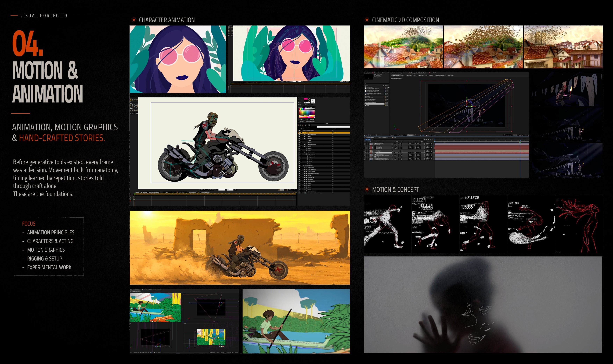Screen dimensions: 613x364
Task: Select the Eyedropper tool in Capa tools
Action: tap(137, 107)
